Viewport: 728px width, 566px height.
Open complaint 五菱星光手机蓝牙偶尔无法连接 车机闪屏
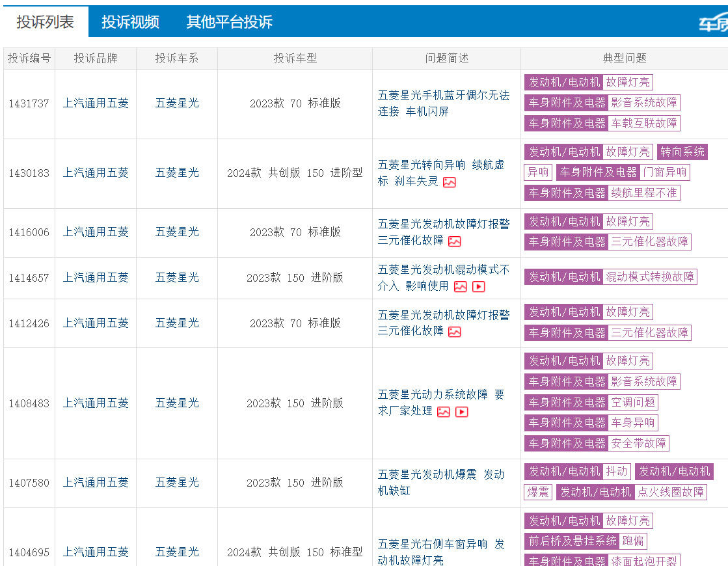[444, 103]
